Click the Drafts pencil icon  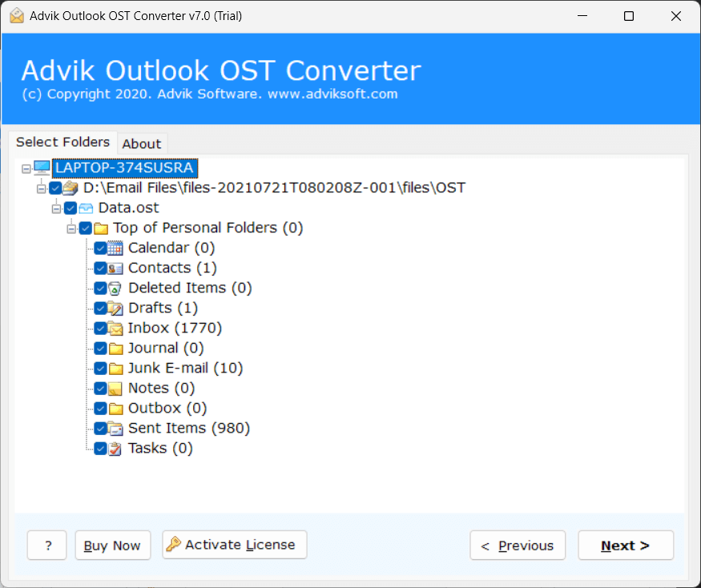coord(115,308)
